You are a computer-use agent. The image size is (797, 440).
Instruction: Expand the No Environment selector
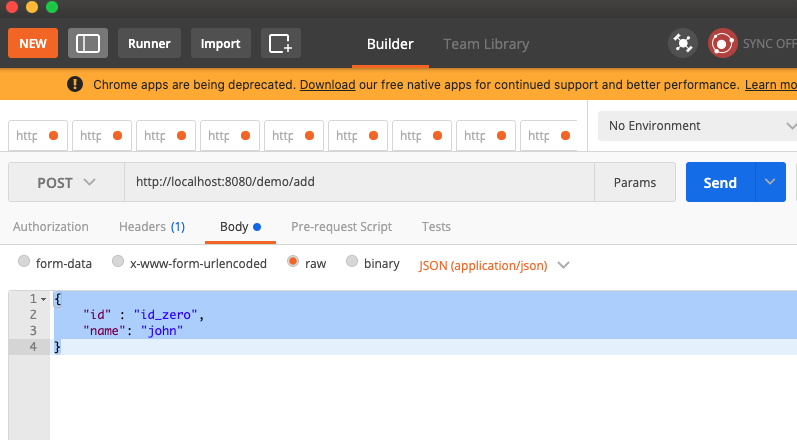[x=697, y=126]
